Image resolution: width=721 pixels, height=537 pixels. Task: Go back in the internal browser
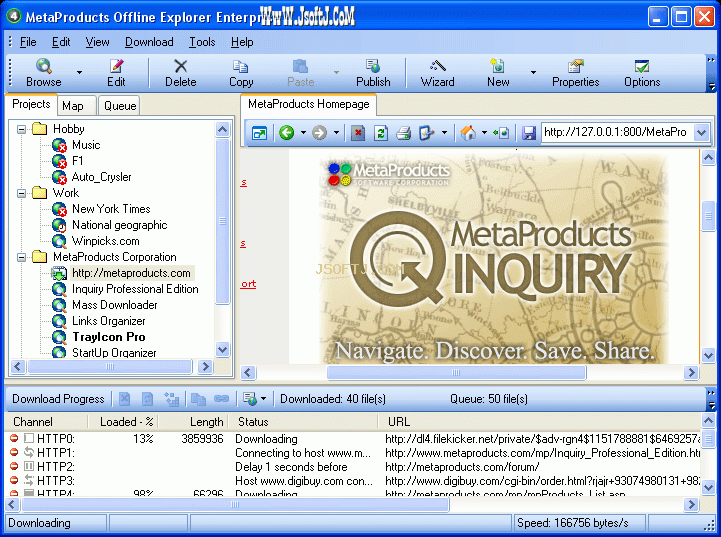(x=286, y=133)
